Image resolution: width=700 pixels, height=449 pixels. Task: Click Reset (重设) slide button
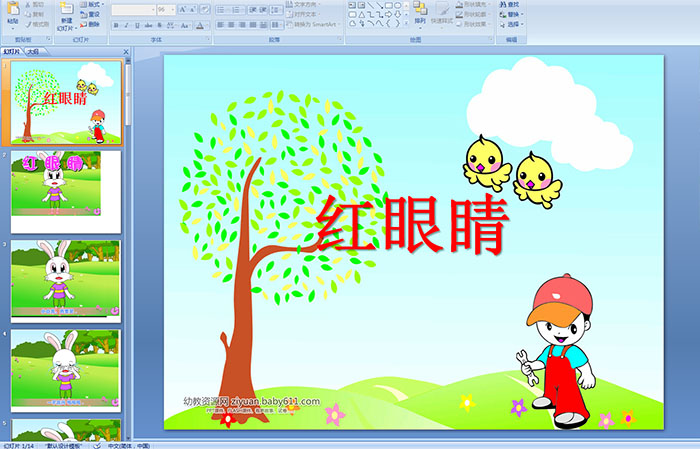(90, 14)
